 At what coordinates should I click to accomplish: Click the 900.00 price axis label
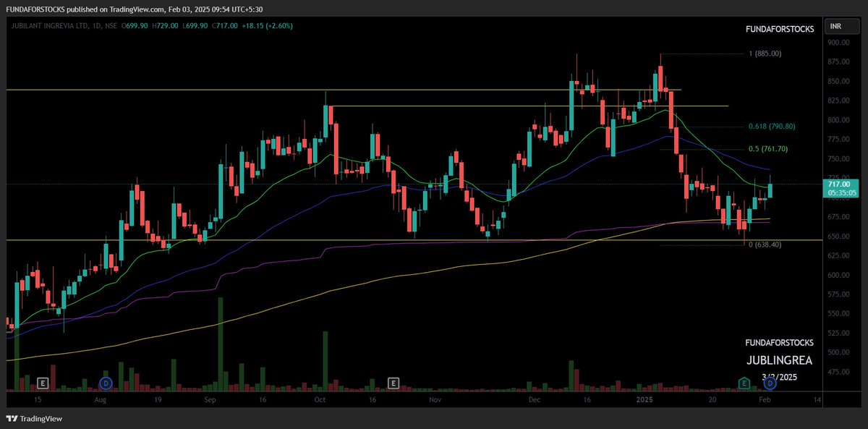click(x=838, y=43)
